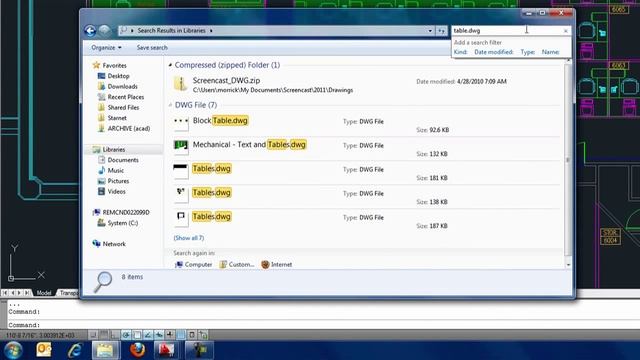Click the address bar refresh button
The width and height of the screenshot is (640, 360).
(441, 31)
